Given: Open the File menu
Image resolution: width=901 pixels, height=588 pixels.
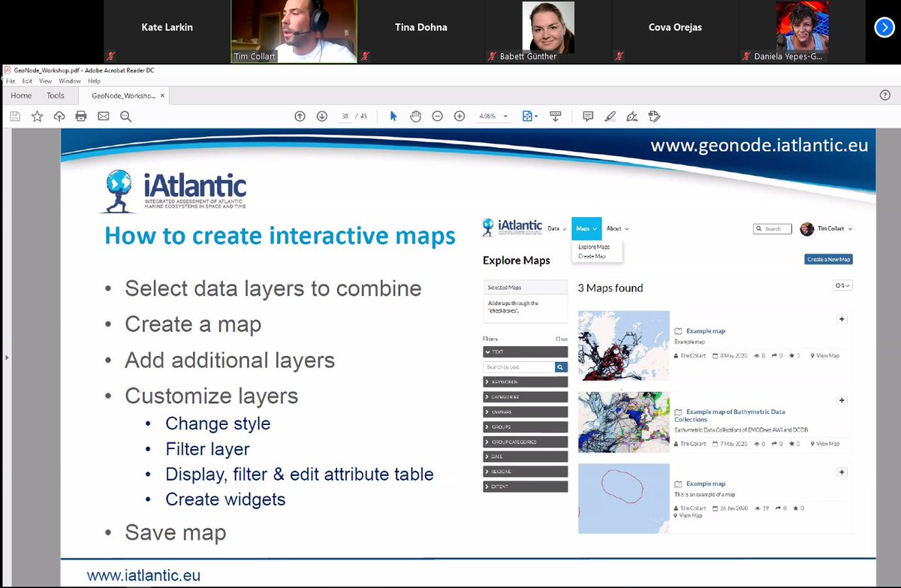Looking at the screenshot, I should (x=11, y=81).
